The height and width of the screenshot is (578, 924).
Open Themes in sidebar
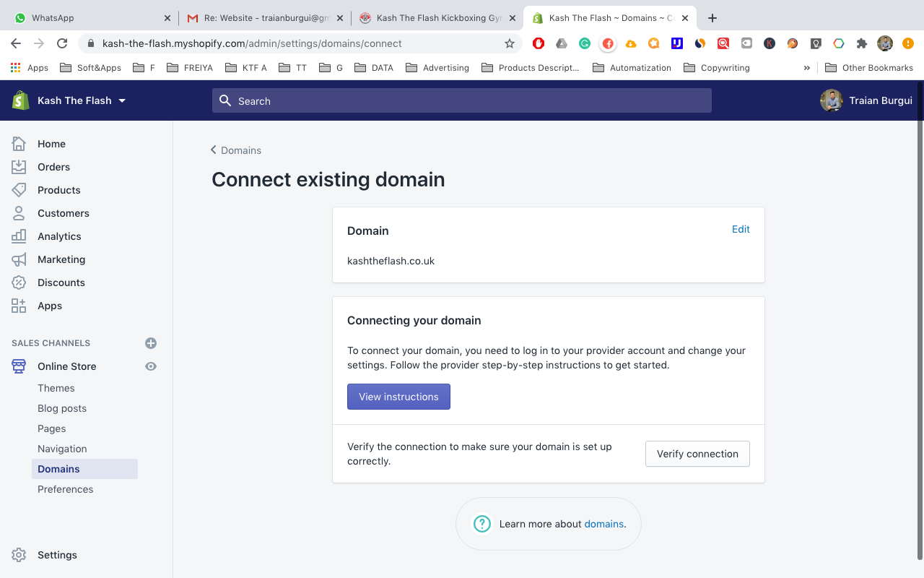tap(56, 388)
